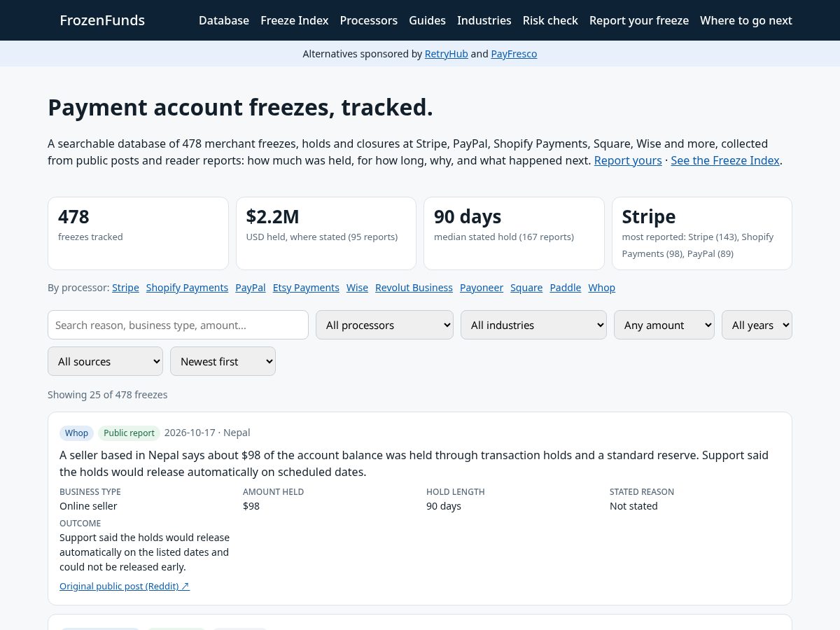Filter by Etsy Payments processor link
840x630 pixels.
point(306,288)
